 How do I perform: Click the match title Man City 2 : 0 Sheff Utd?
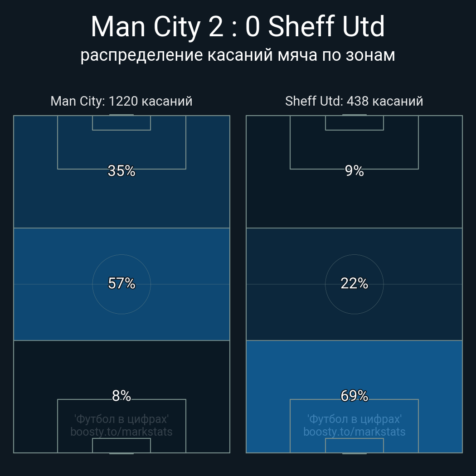238,27
